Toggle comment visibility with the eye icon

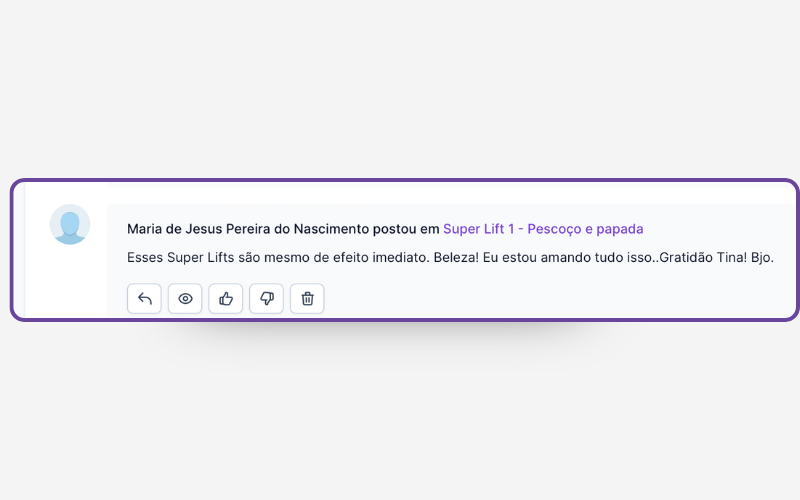point(185,298)
